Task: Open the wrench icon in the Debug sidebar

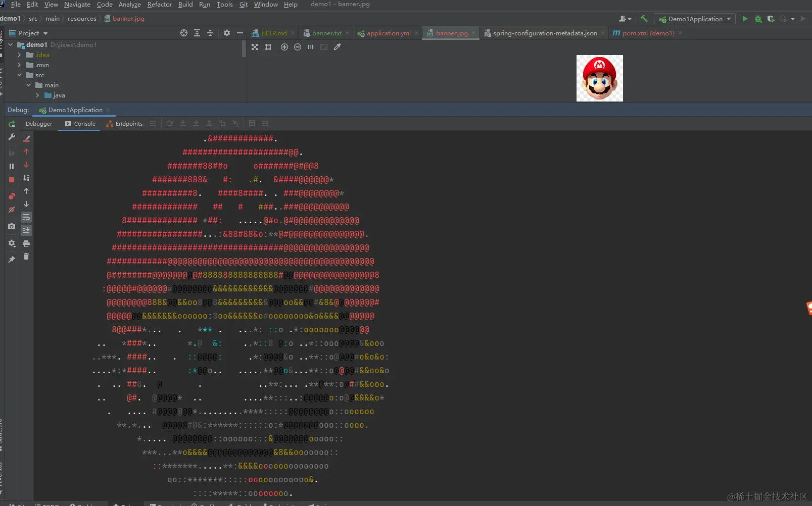Action: tap(12, 137)
